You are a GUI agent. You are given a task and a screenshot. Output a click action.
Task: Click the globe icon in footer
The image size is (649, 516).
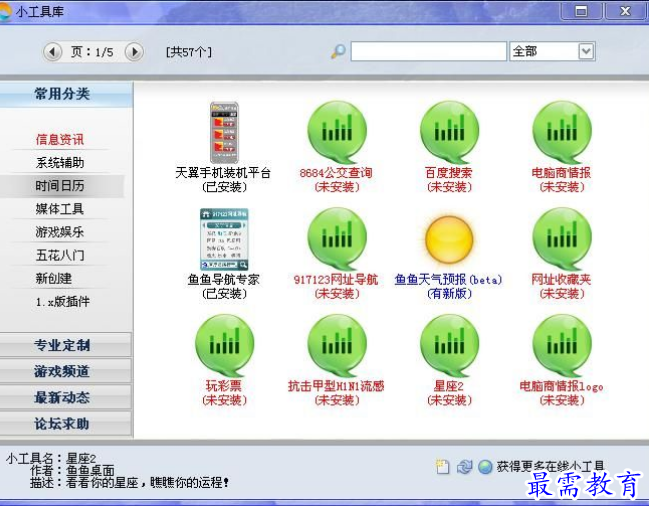485,467
